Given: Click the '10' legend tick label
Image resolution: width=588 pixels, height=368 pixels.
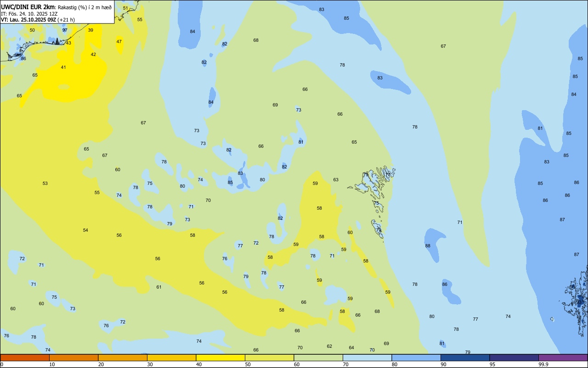Looking at the screenshot, I should [52, 364].
